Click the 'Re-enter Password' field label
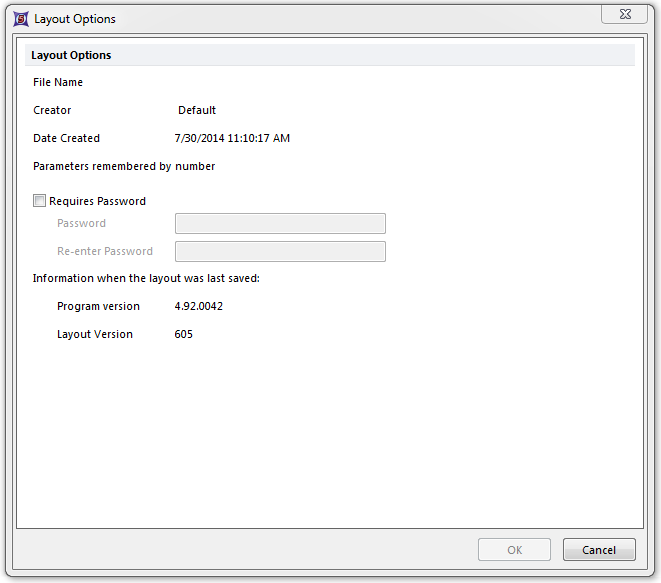The image size is (661, 583). coord(105,251)
